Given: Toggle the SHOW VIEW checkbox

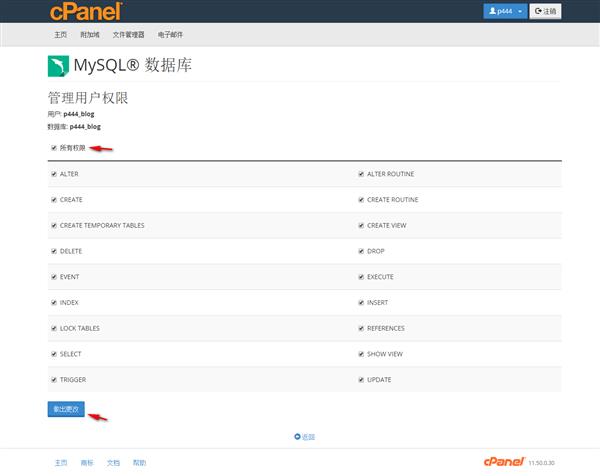Looking at the screenshot, I should [361, 354].
